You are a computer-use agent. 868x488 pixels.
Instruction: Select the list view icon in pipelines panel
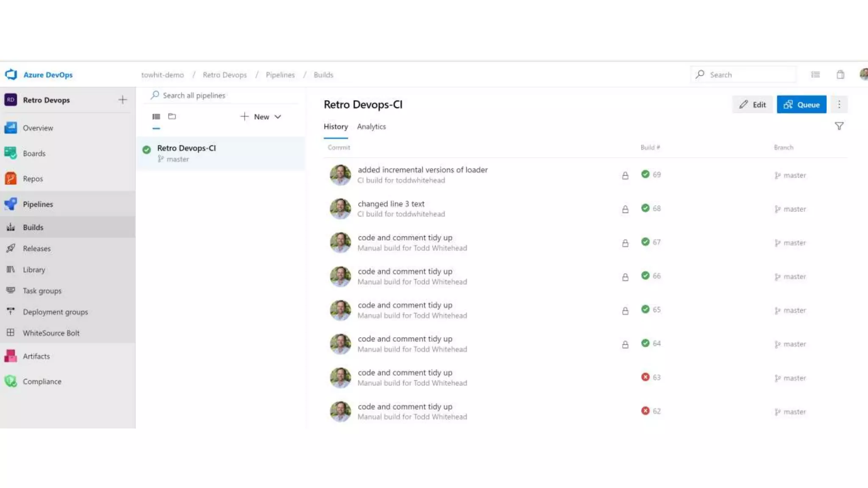156,116
